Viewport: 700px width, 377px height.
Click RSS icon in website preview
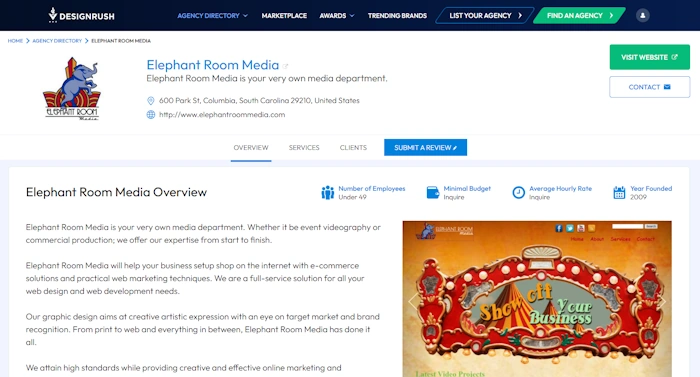(592, 228)
